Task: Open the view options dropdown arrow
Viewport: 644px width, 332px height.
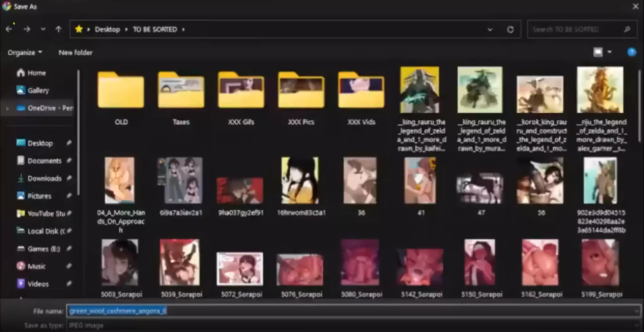Action: coord(610,52)
